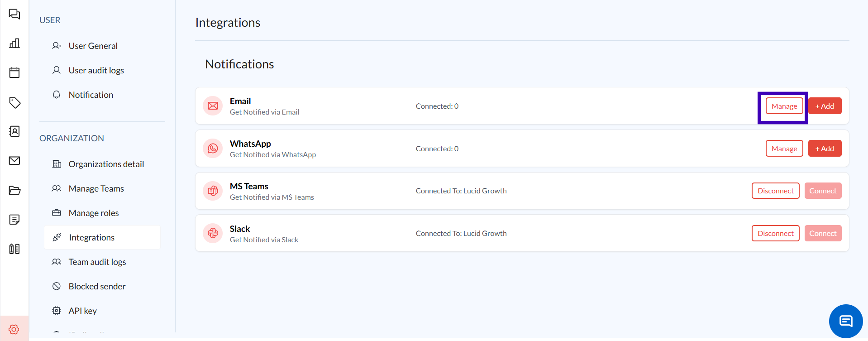Open the note icon in left rail
The height and width of the screenshot is (341, 868).
[14, 220]
